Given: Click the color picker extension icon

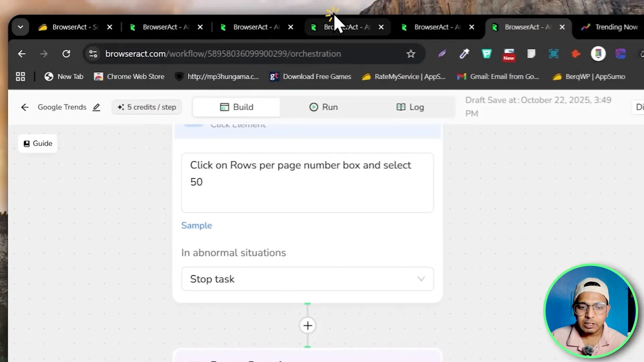Looking at the screenshot, I should [464, 54].
